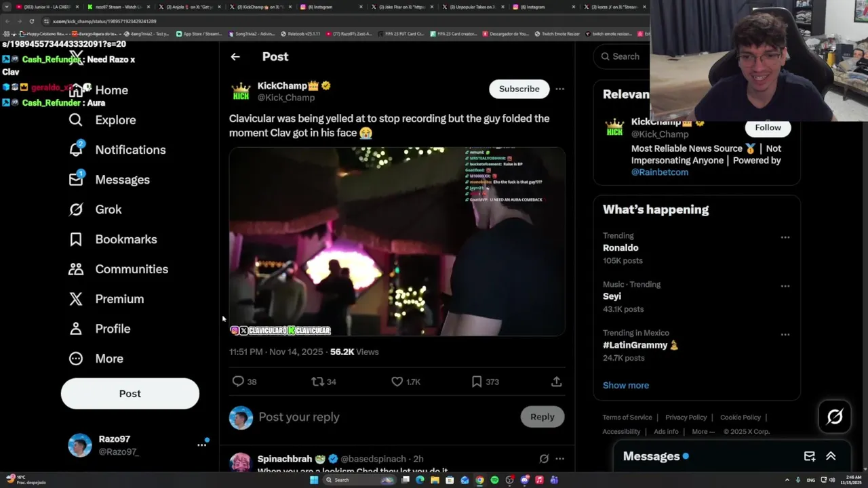Click Show more under What's happening
The width and height of the screenshot is (868, 488).
click(x=626, y=385)
